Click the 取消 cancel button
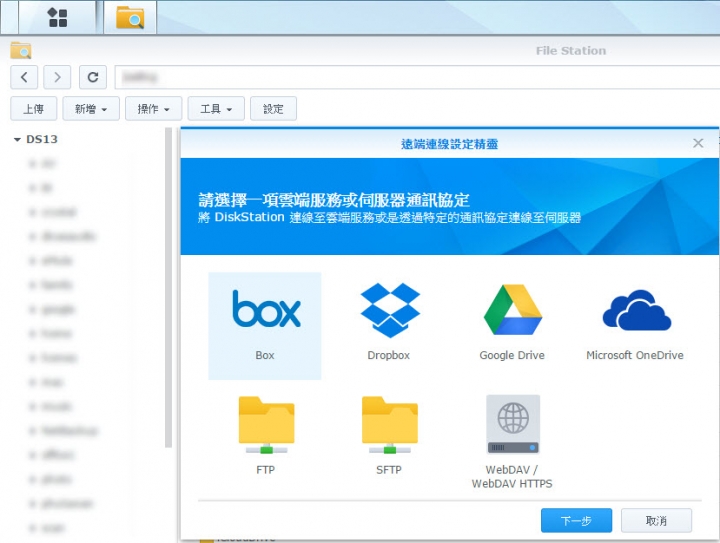The width and height of the screenshot is (720, 543). click(x=656, y=521)
